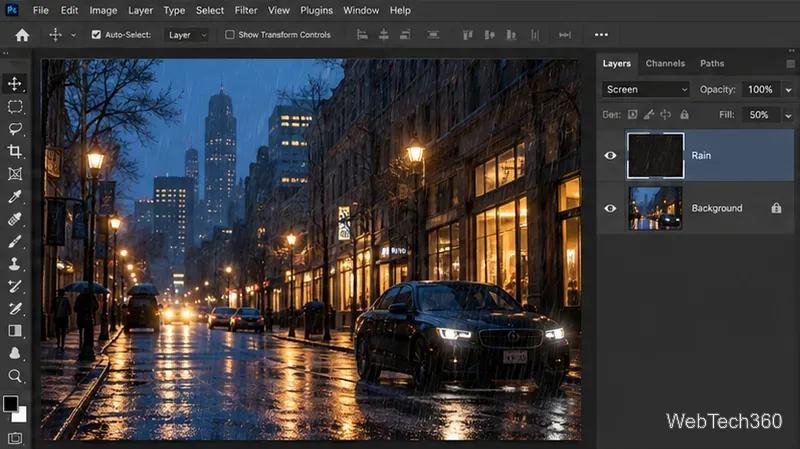Open the Filter menu

tap(246, 10)
